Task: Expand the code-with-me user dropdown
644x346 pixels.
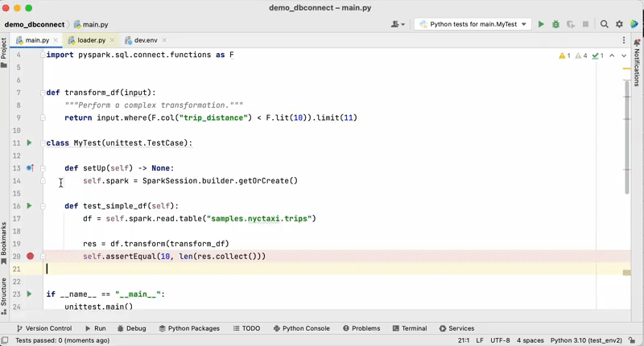Action: coord(398,24)
